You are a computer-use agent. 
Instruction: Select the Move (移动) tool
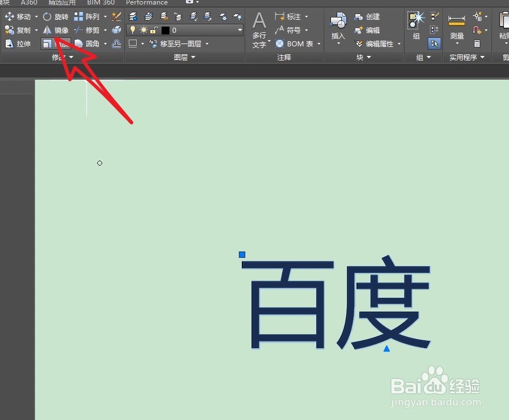[18, 16]
